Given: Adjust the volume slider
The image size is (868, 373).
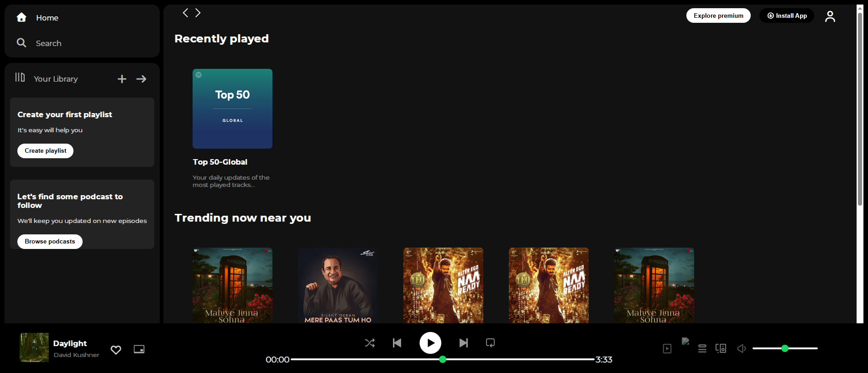Looking at the screenshot, I should pyautogui.click(x=785, y=348).
